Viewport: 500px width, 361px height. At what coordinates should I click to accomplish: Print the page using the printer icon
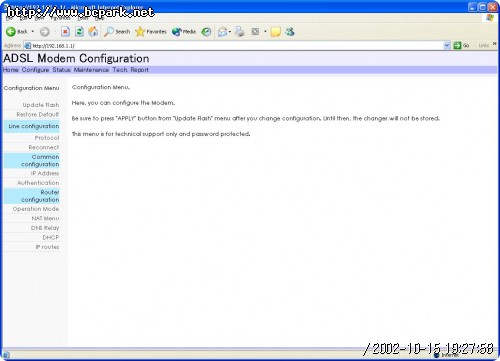(239, 32)
